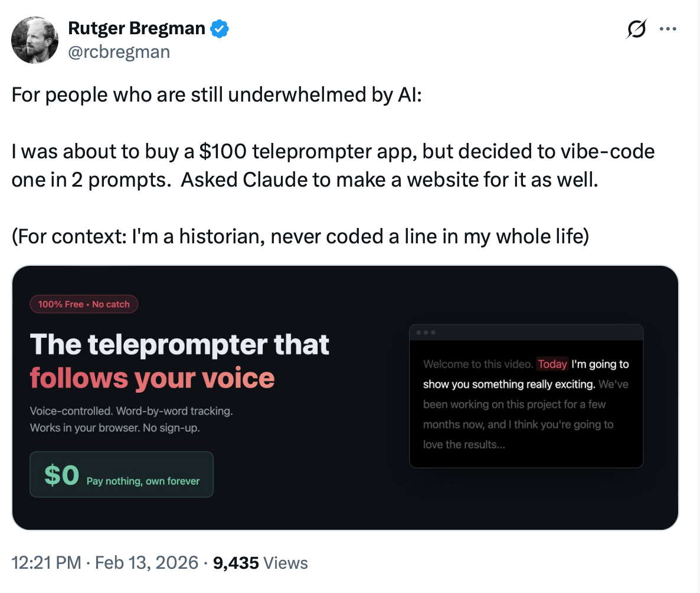Open the three-dot more options menu
700x593 pixels.
tap(668, 29)
